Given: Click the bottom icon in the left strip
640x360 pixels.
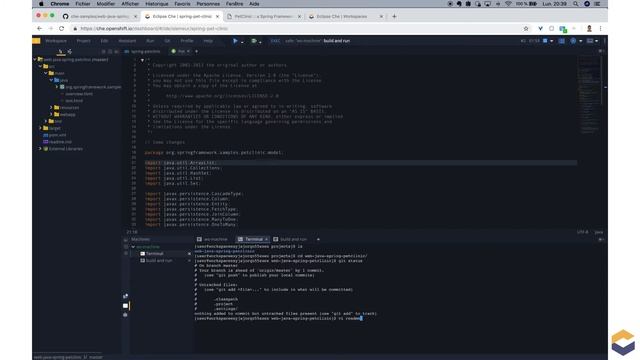Looking at the screenshot, I should tap(125, 315).
